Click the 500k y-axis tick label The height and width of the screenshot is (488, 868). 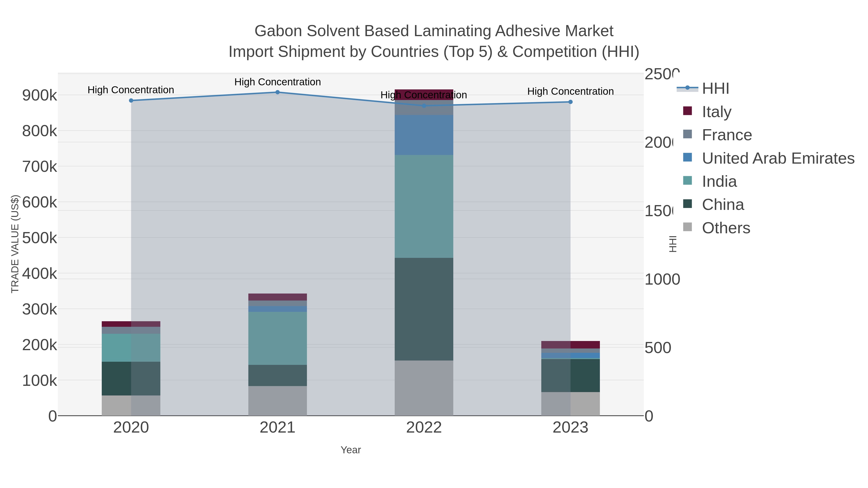tap(40, 238)
